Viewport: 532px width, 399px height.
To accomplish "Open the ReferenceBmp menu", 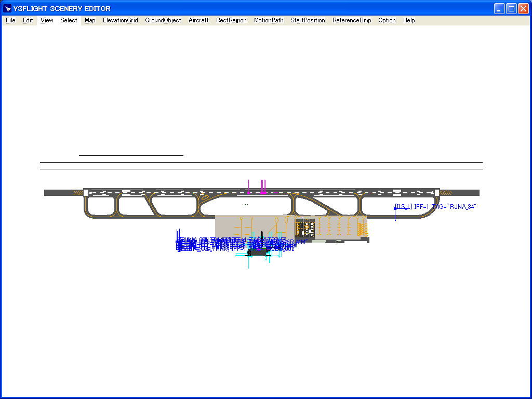I will pyautogui.click(x=352, y=20).
